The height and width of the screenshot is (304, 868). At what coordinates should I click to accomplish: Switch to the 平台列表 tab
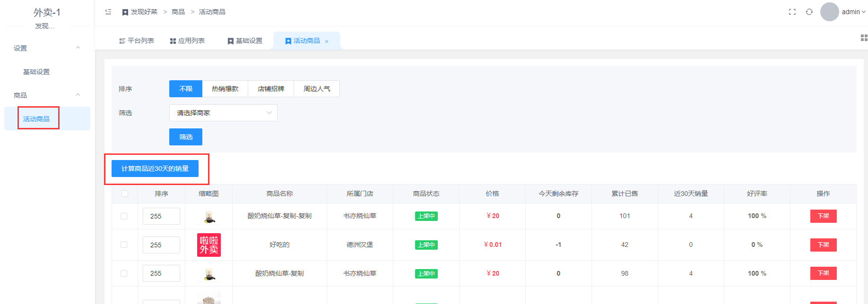tap(137, 41)
